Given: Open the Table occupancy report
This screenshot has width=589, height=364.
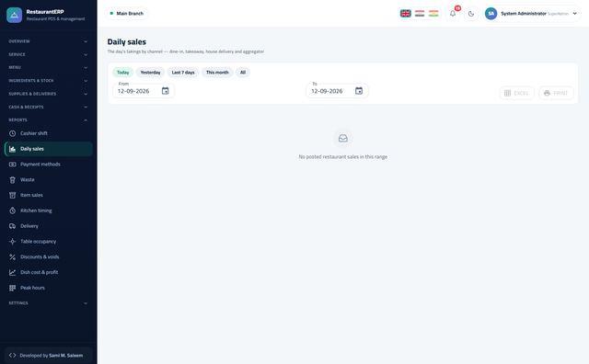Looking at the screenshot, I should point(49,242).
